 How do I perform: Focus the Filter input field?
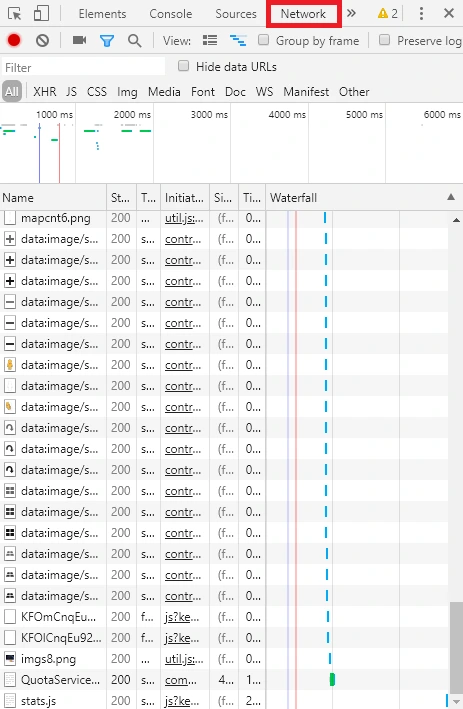coord(84,67)
